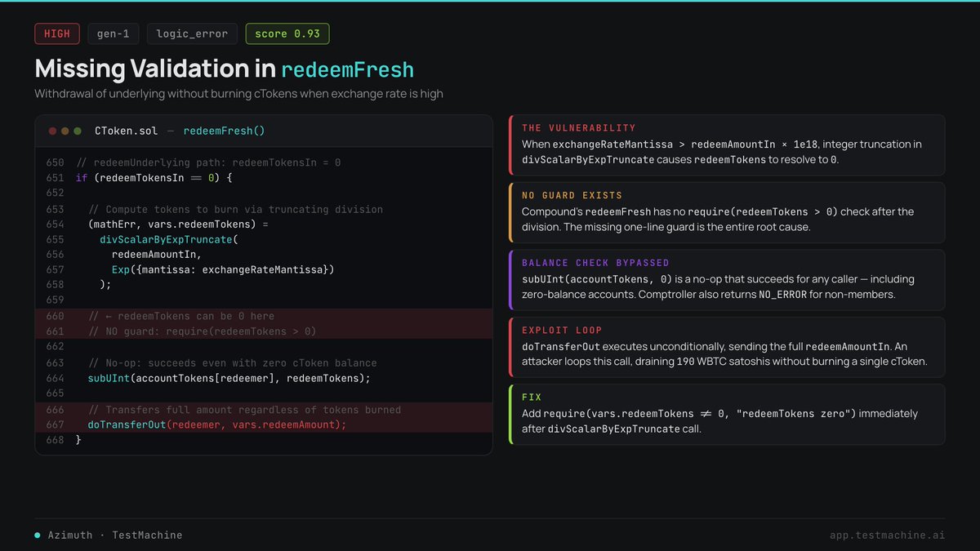Click the subtitle about withdrawal of underlying
The image size is (980, 551).
tap(238, 94)
